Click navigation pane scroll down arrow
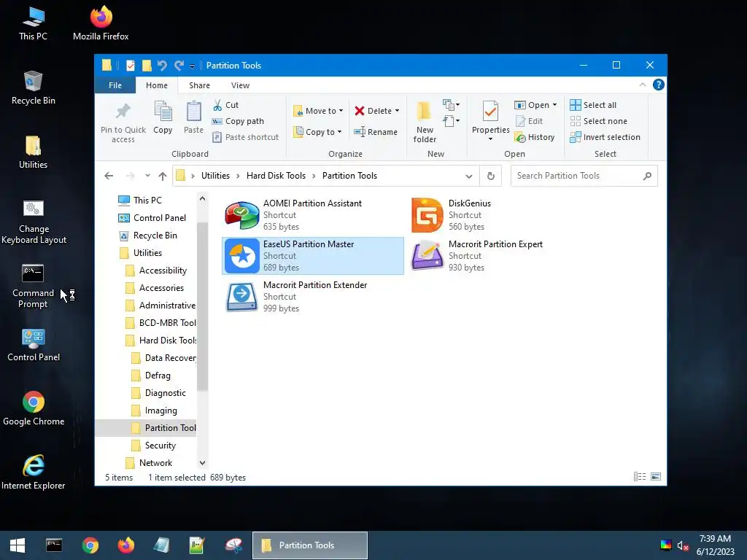This screenshot has height=560, width=747. click(x=203, y=463)
